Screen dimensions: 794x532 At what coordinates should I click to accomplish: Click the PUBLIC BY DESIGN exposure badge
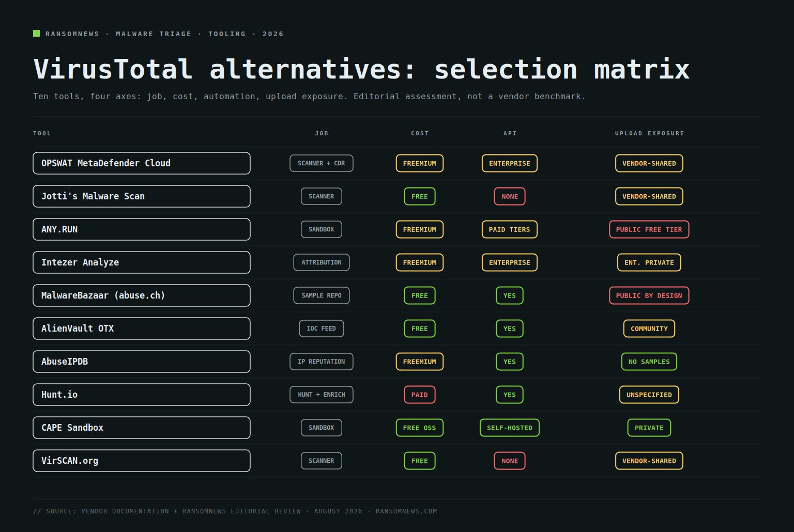pos(649,295)
